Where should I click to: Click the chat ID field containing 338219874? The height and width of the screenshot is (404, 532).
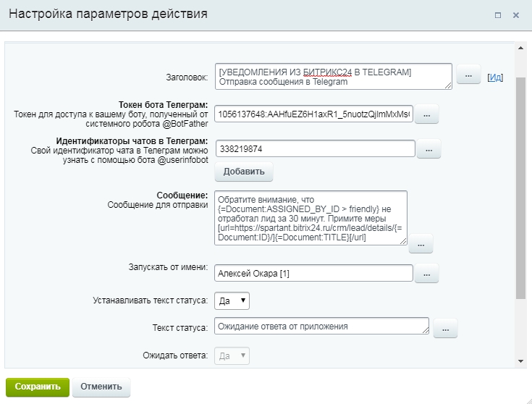coord(314,148)
